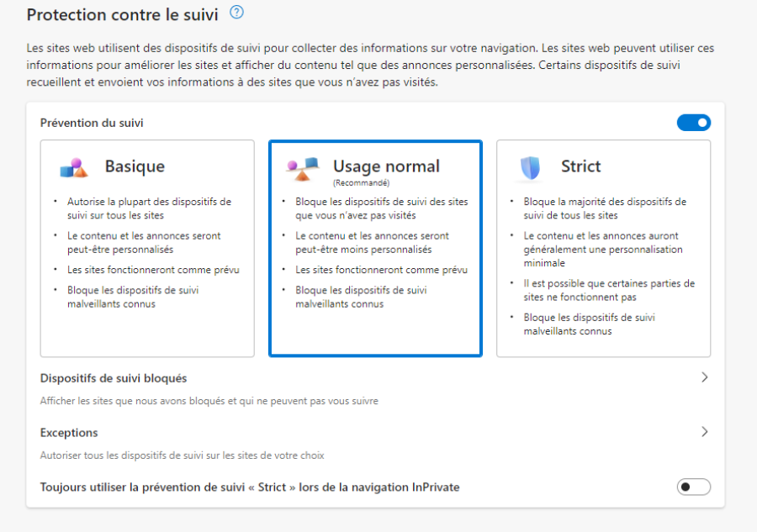Click Usage normal title text

point(386,166)
